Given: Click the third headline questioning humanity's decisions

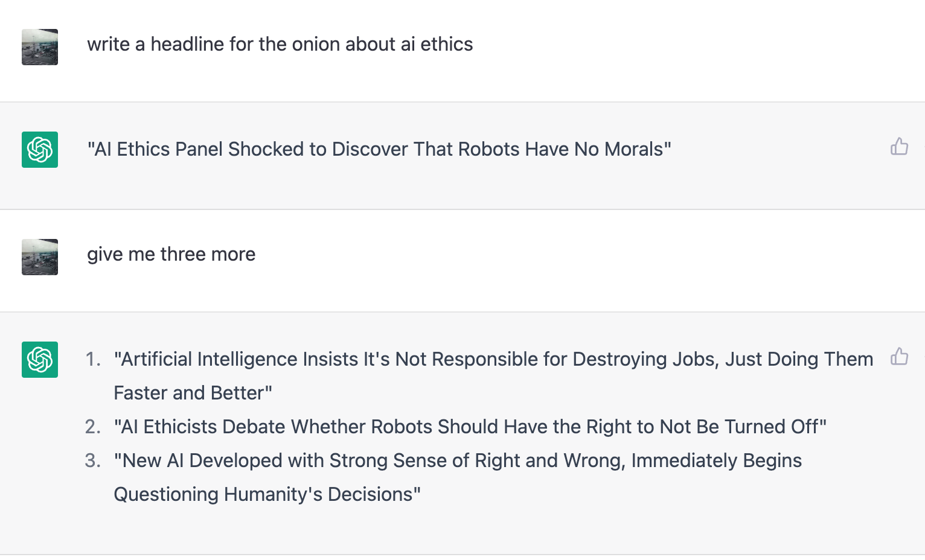Looking at the screenshot, I should pos(457,460).
